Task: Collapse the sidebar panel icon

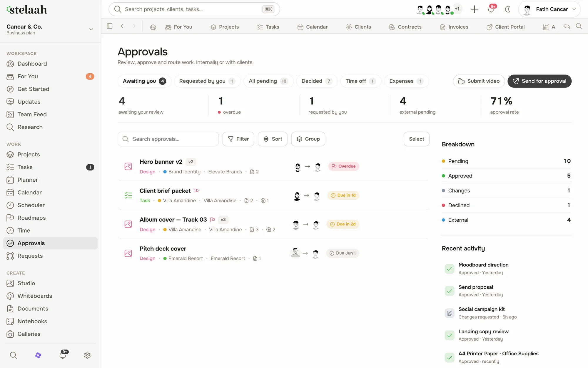Action: point(110,26)
